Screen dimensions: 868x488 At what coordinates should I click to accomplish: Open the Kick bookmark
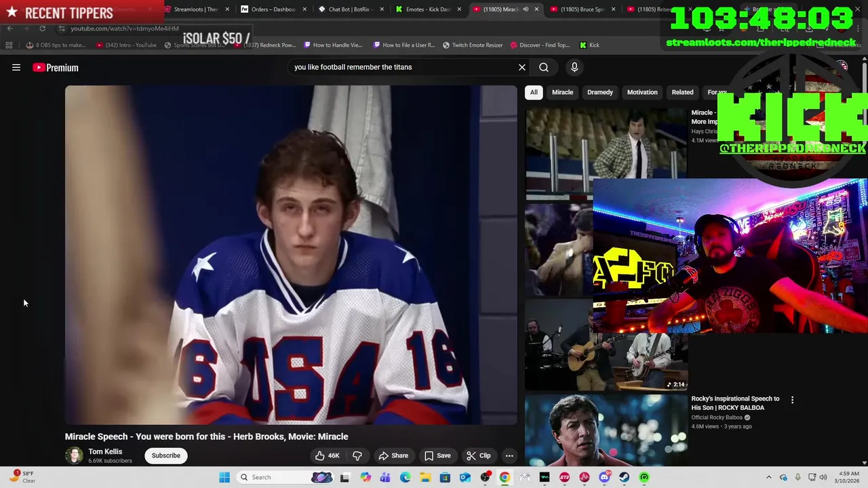(x=589, y=45)
